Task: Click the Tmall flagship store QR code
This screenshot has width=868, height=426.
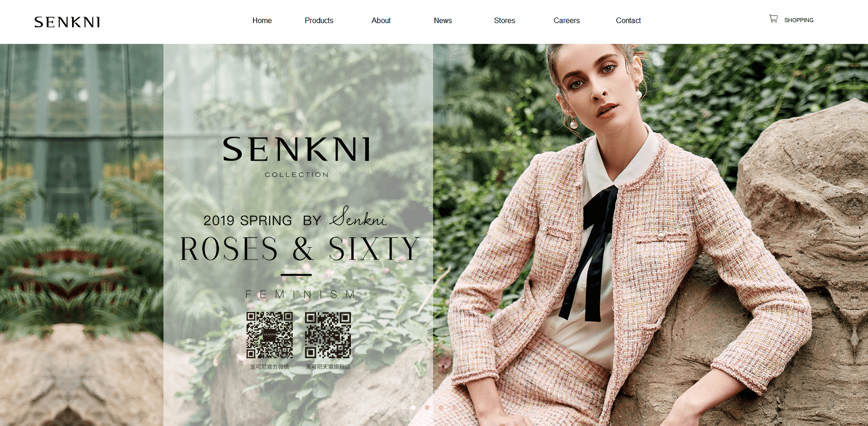Action: tap(328, 335)
